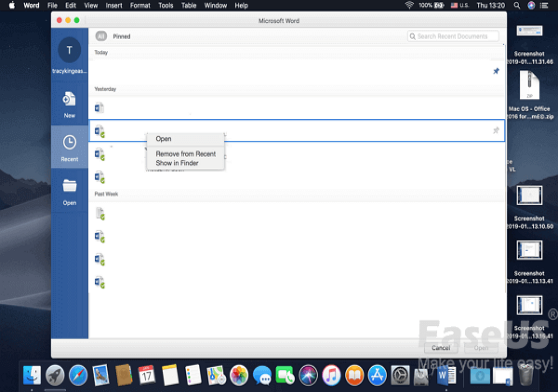The height and width of the screenshot is (392, 558).
Task: Click the battery 100% indicator
Action: [x=432, y=6]
